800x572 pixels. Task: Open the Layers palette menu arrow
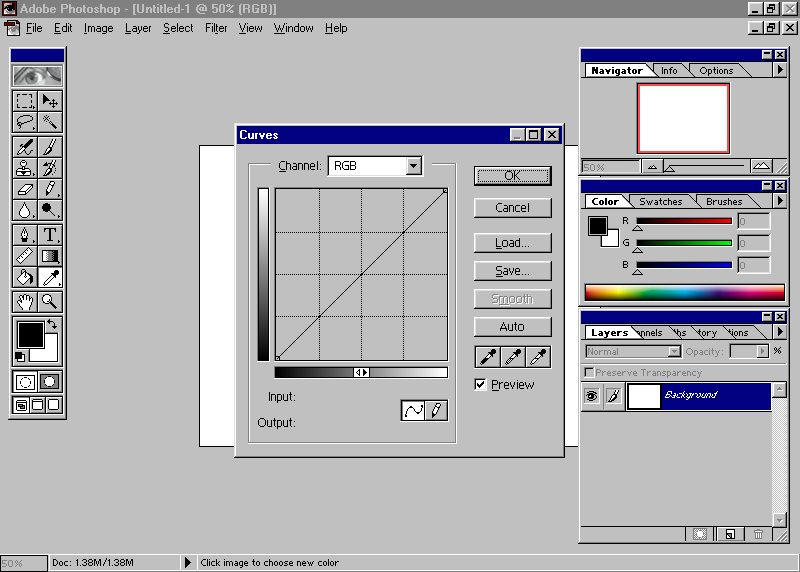point(780,332)
